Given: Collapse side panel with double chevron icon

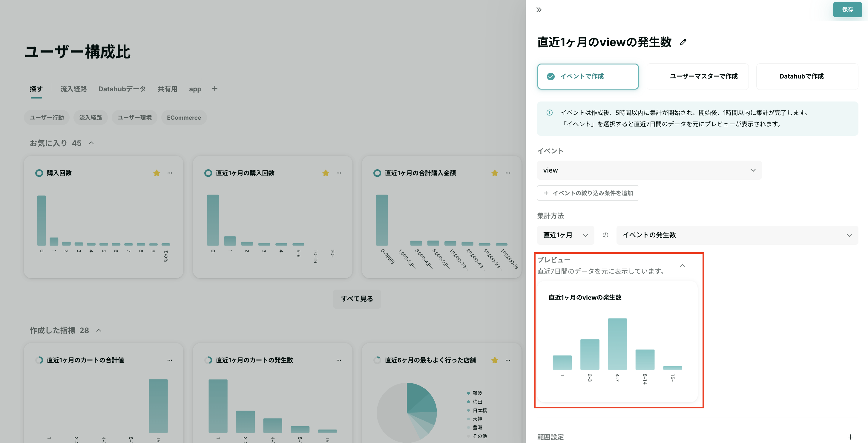Looking at the screenshot, I should (x=539, y=10).
